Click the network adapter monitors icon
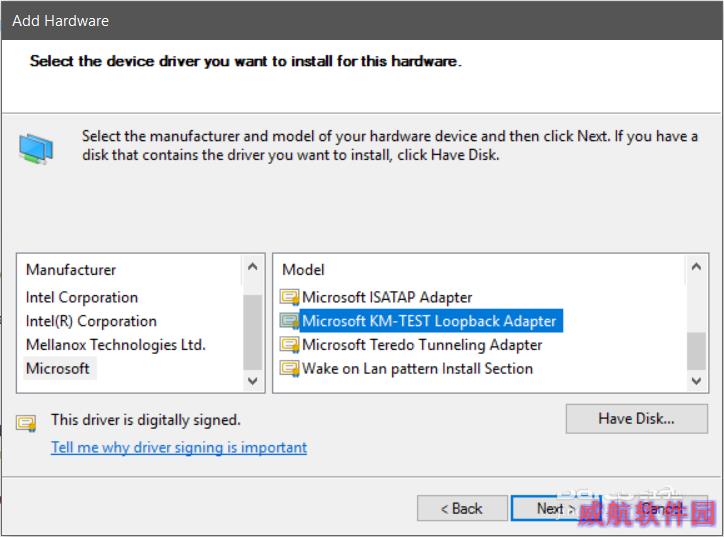The image size is (724, 537). click(36, 149)
